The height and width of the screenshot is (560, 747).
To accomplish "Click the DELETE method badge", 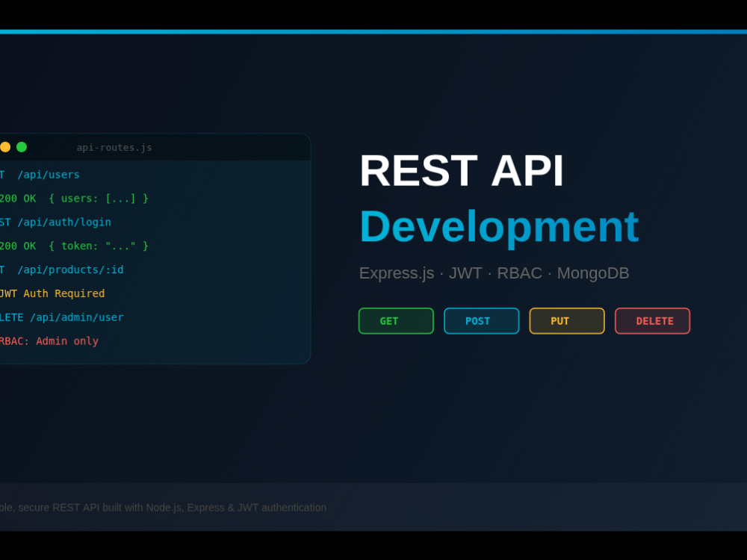I will pyautogui.click(x=652, y=321).
